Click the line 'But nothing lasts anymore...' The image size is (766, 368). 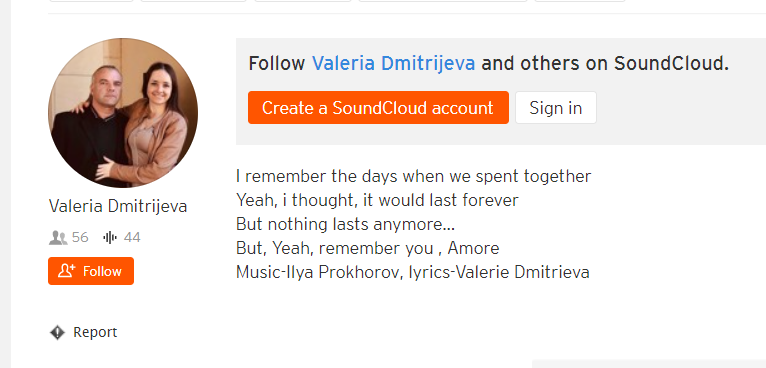click(x=345, y=224)
